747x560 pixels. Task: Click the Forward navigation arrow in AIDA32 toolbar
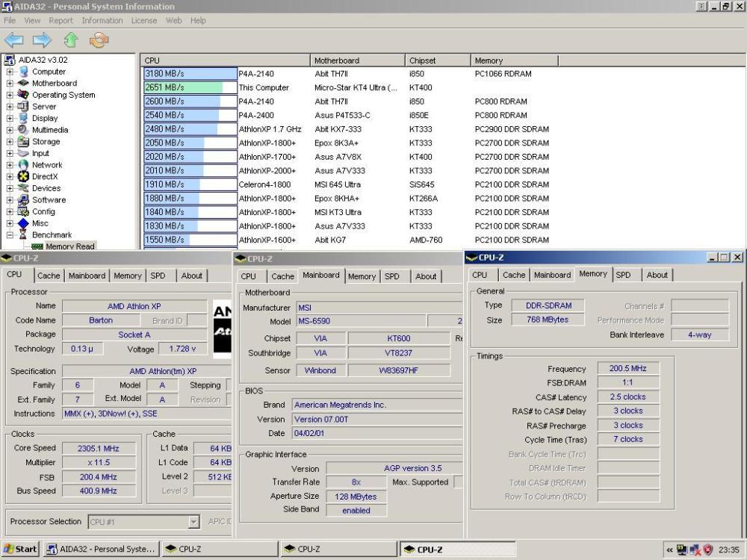click(40, 39)
